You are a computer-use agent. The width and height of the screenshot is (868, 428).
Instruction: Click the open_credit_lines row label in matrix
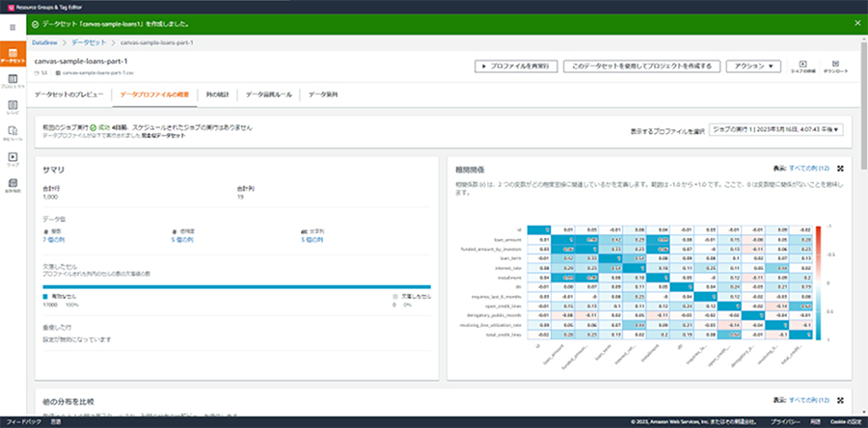coord(504,307)
